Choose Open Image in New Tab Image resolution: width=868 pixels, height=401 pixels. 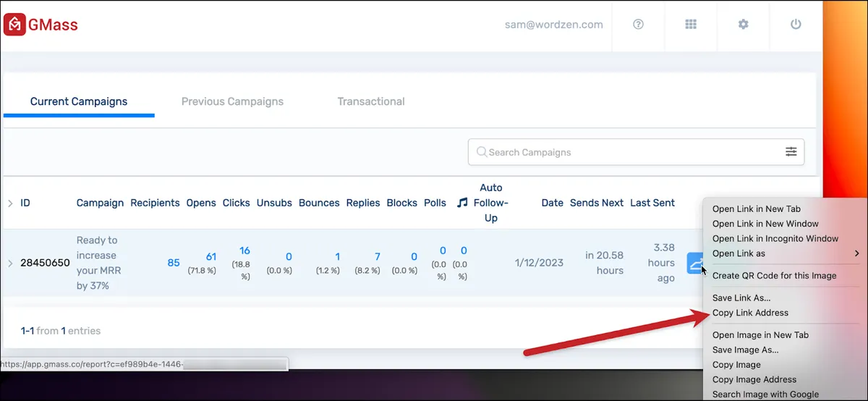click(x=760, y=335)
